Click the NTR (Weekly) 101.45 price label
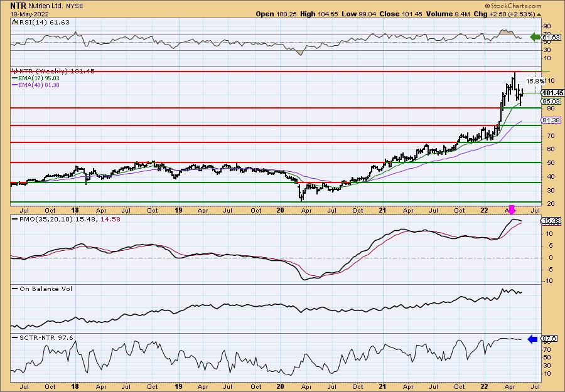 click(x=56, y=71)
